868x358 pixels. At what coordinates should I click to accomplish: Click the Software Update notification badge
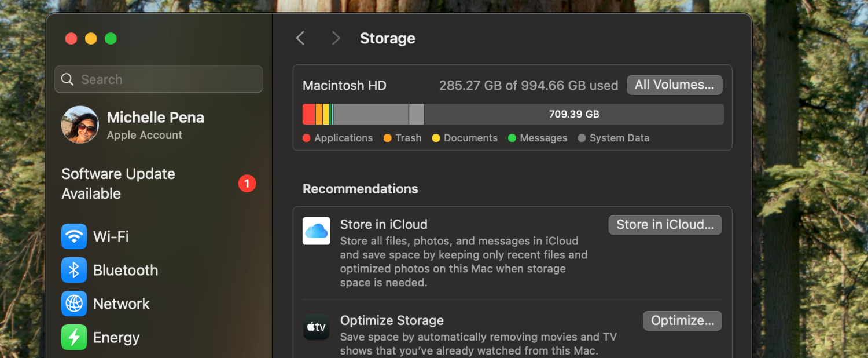click(247, 184)
